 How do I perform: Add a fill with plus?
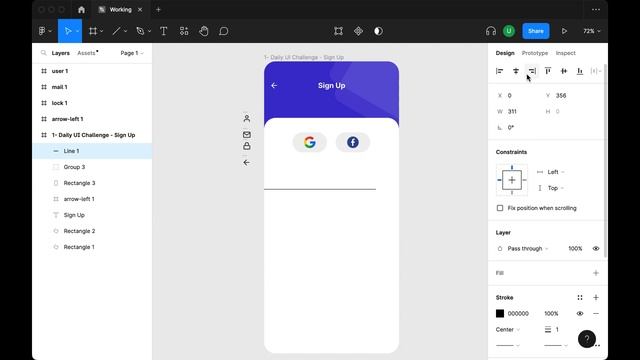click(596, 273)
